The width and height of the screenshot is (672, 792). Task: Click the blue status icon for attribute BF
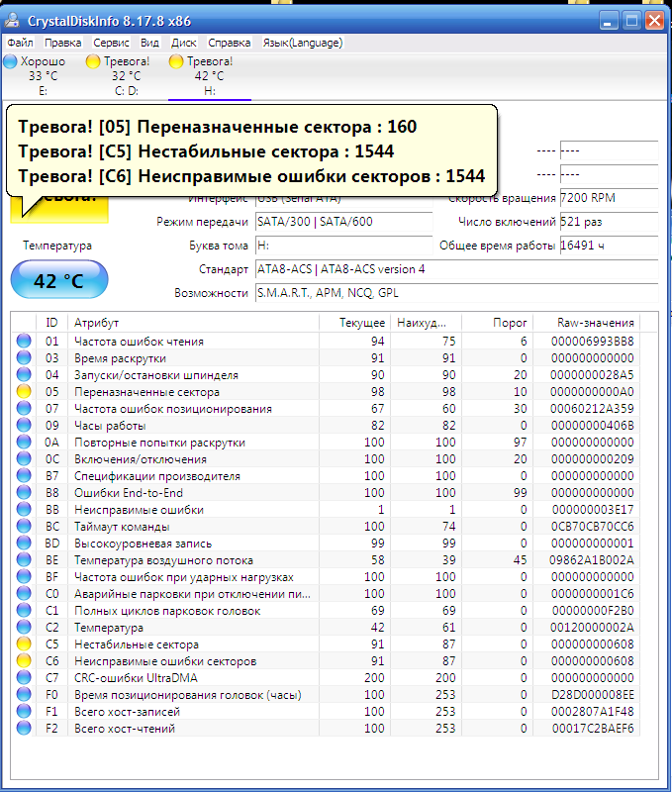[24, 577]
